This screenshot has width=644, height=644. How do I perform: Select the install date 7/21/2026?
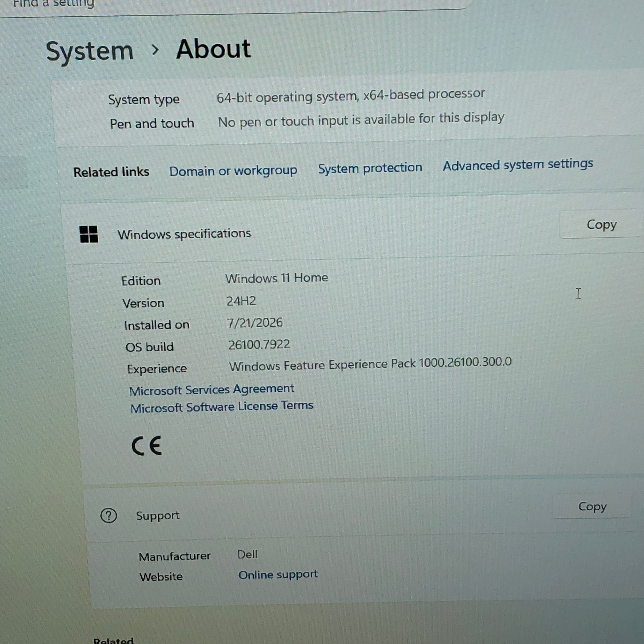(255, 323)
